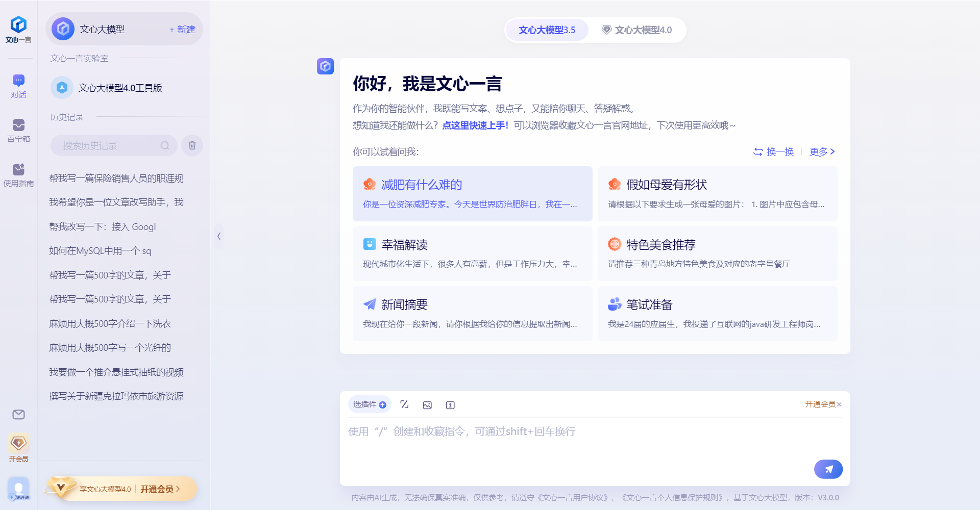
Task: Refresh suggestions with 换一换
Action: coord(774,151)
